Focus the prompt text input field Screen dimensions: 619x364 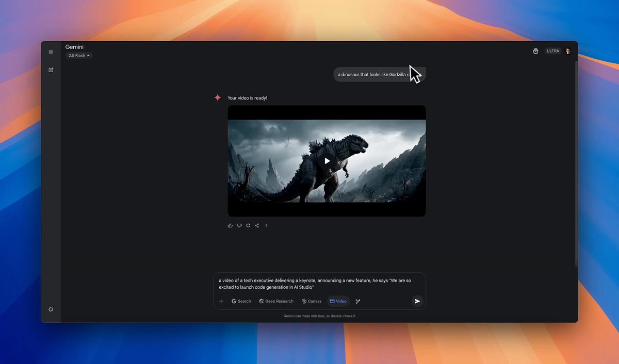click(x=319, y=284)
